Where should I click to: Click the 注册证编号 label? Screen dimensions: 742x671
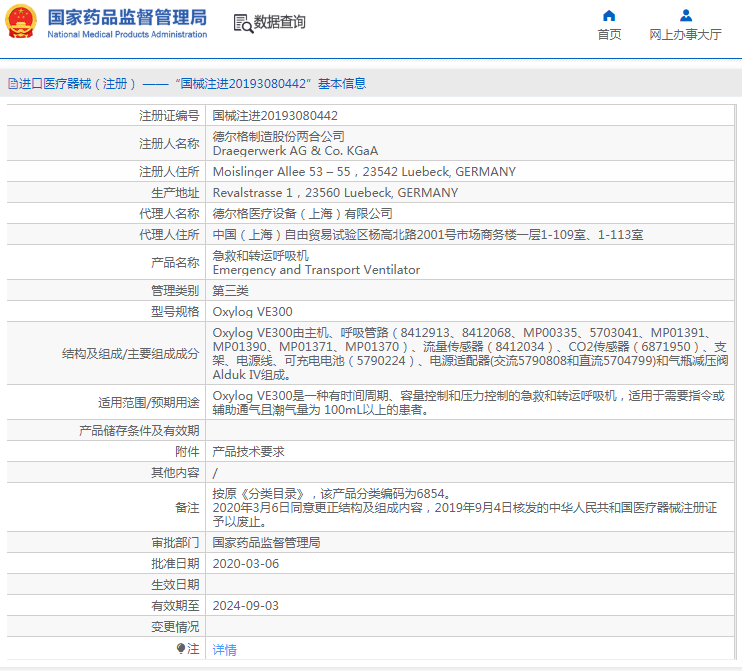point(169,115)
